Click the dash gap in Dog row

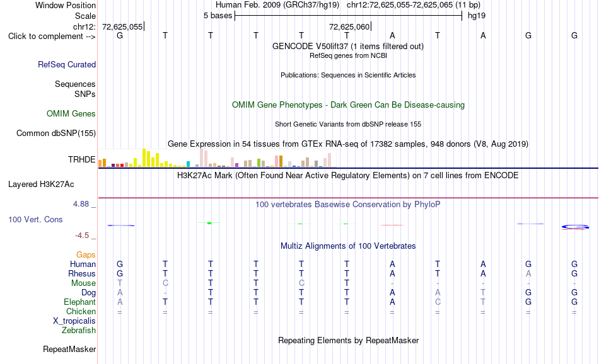(165, 293)
